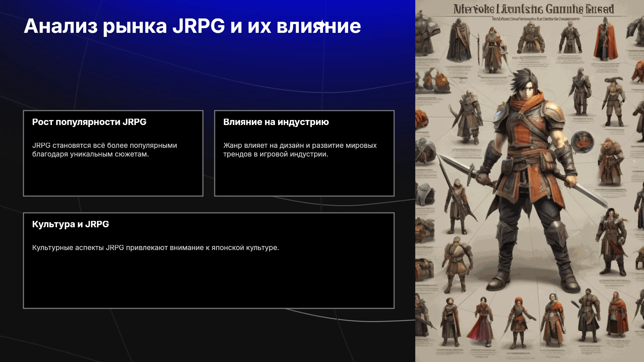The width and height of the screenshot is (644, 362).
Task: Click the garbled heading atop the character illustration
Action: [x=534, y=9]
